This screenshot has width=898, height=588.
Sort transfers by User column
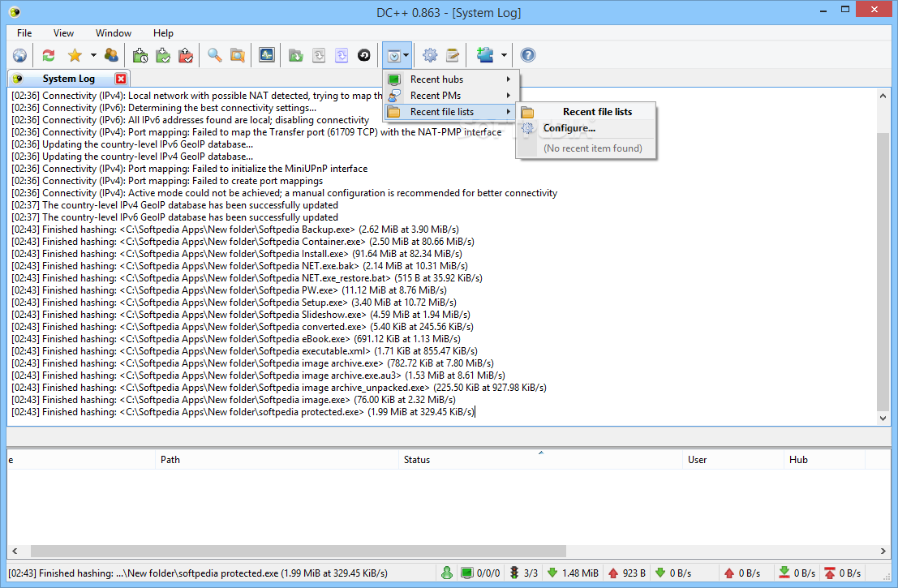(733, 460)
